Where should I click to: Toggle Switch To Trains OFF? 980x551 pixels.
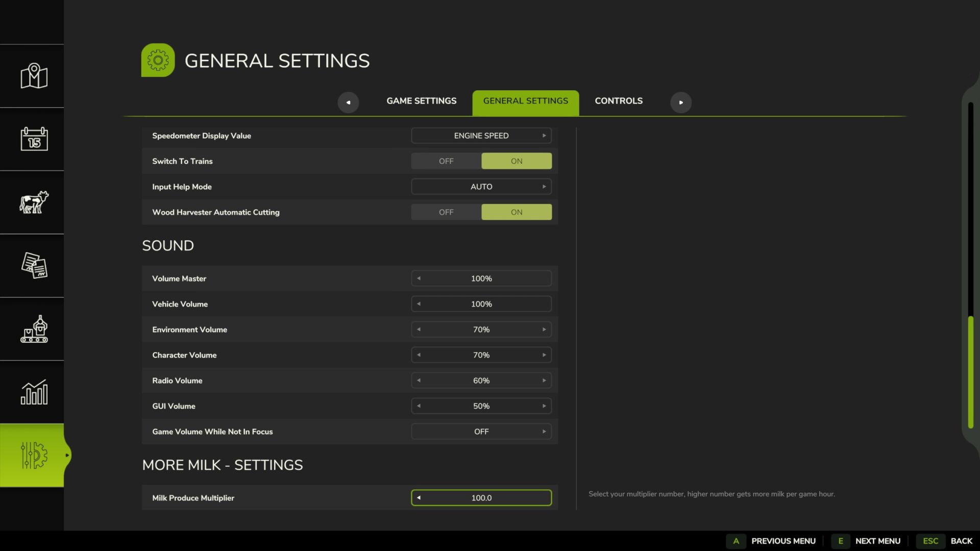[x=446, y=160]
